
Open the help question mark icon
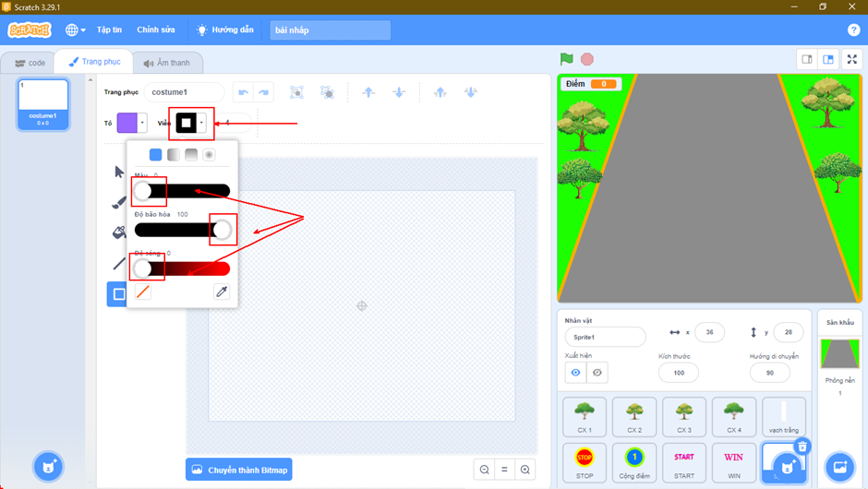[853, 30]
